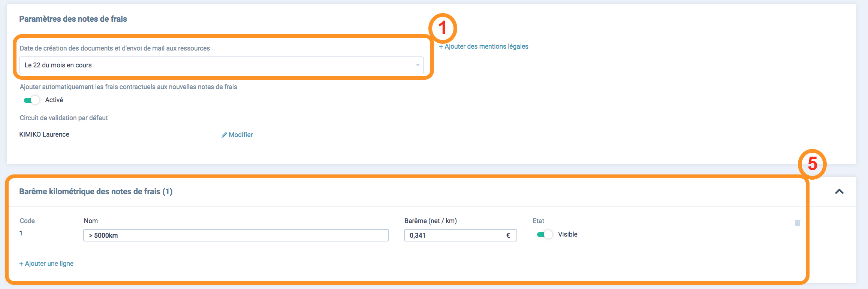This screenshot has width=868, height=289.
Task: Click the pencil icon beside Modifier
Action: (224, 135)
